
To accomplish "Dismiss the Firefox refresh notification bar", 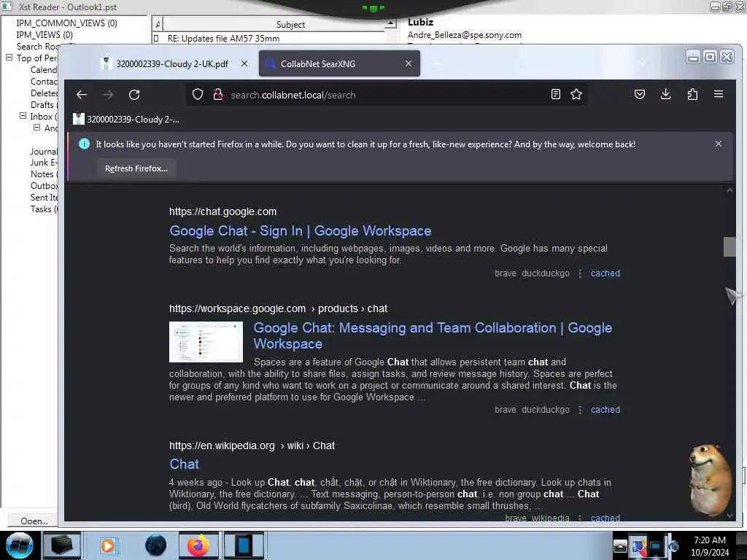I will 719,144.
